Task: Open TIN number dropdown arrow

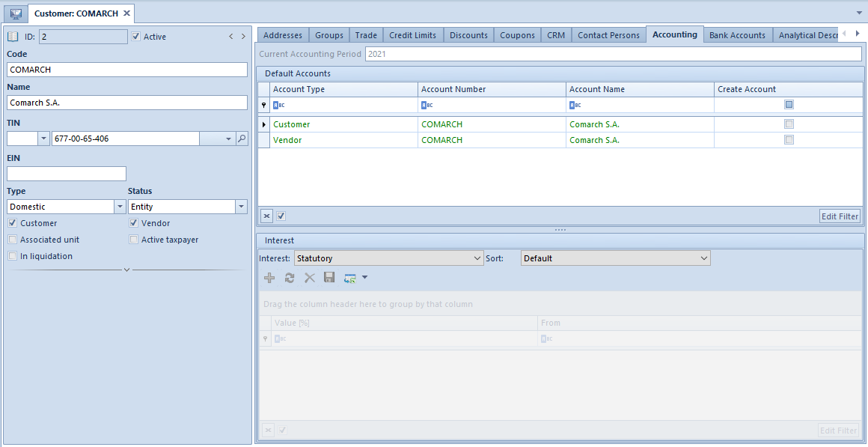Action: (229, 139)
